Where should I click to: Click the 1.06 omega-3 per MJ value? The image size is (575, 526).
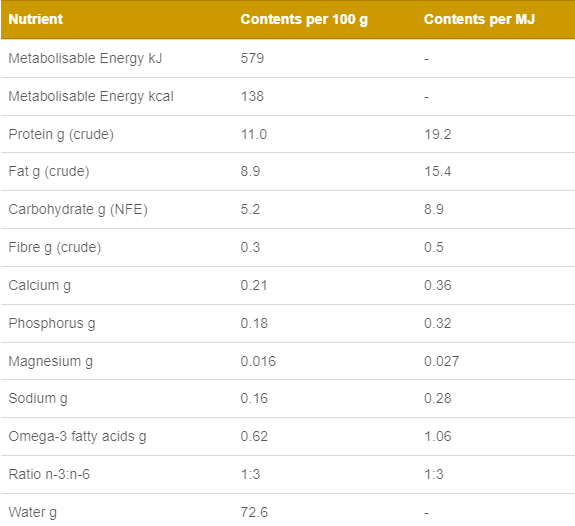pos(438,436)
